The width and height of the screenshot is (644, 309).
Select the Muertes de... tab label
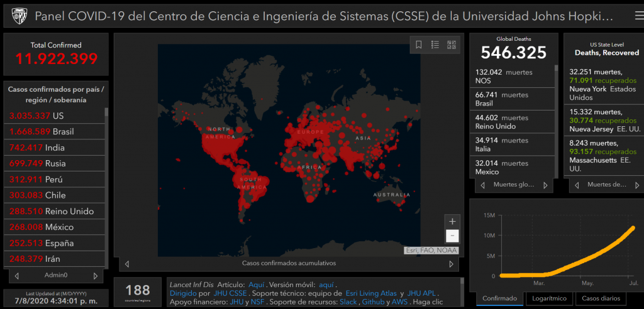coord(607,185)
